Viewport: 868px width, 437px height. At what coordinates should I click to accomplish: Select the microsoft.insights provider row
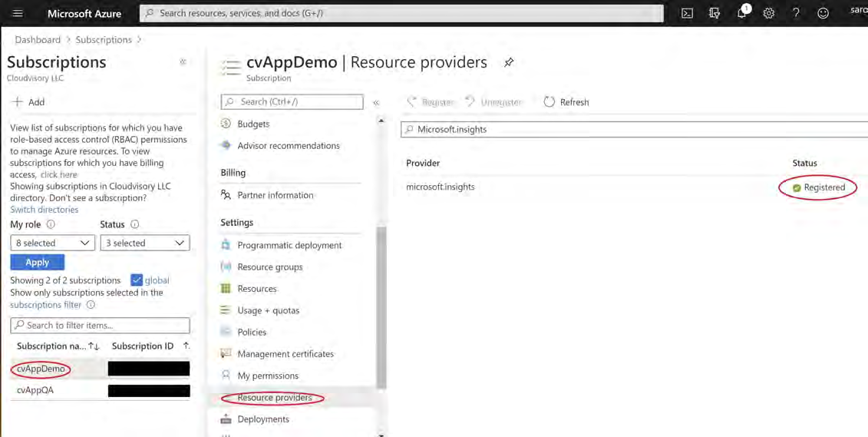click(635, 187)
